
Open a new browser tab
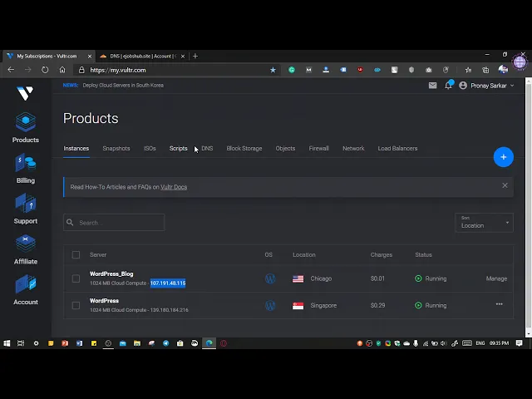(195, 56)
